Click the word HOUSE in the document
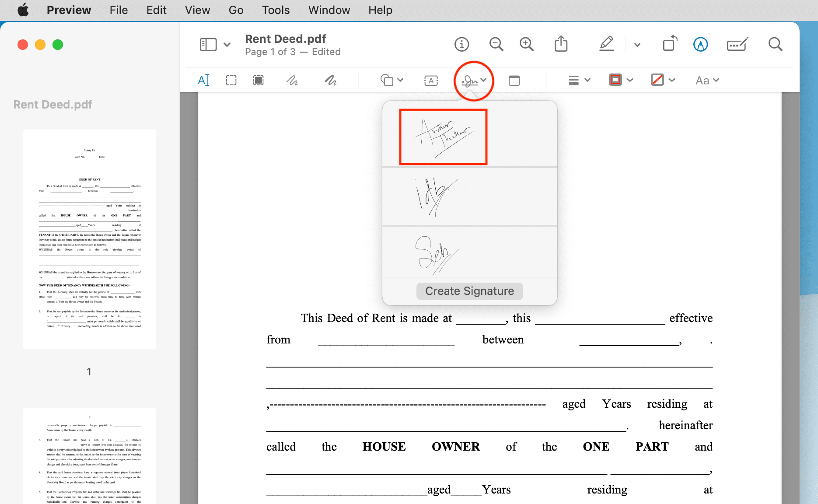 (384, 447)
